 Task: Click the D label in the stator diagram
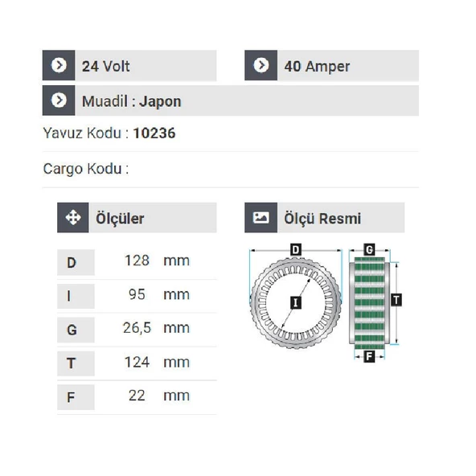(296, 250)
